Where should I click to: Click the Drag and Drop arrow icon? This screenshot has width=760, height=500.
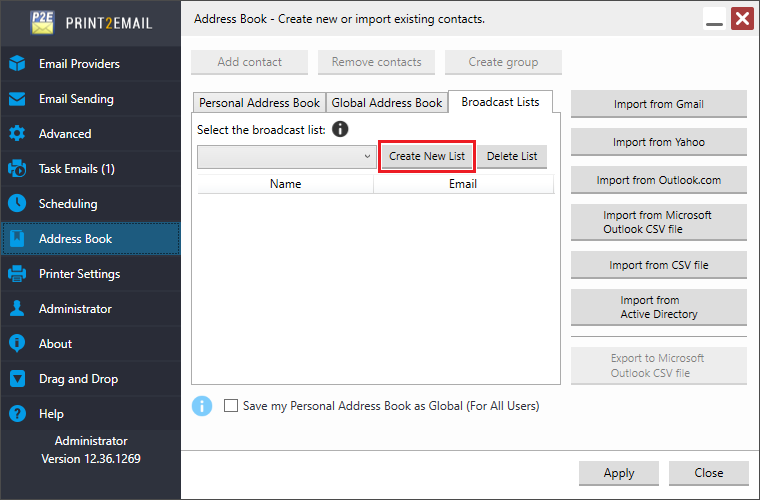(x=17, y=378)
